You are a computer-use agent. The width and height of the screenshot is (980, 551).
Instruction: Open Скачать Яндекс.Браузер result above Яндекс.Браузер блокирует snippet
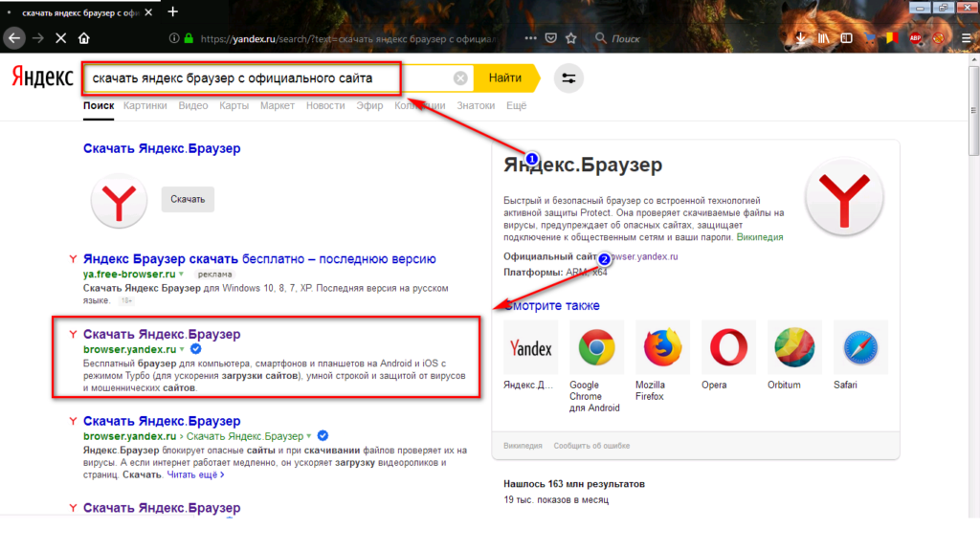pos(162,421)
